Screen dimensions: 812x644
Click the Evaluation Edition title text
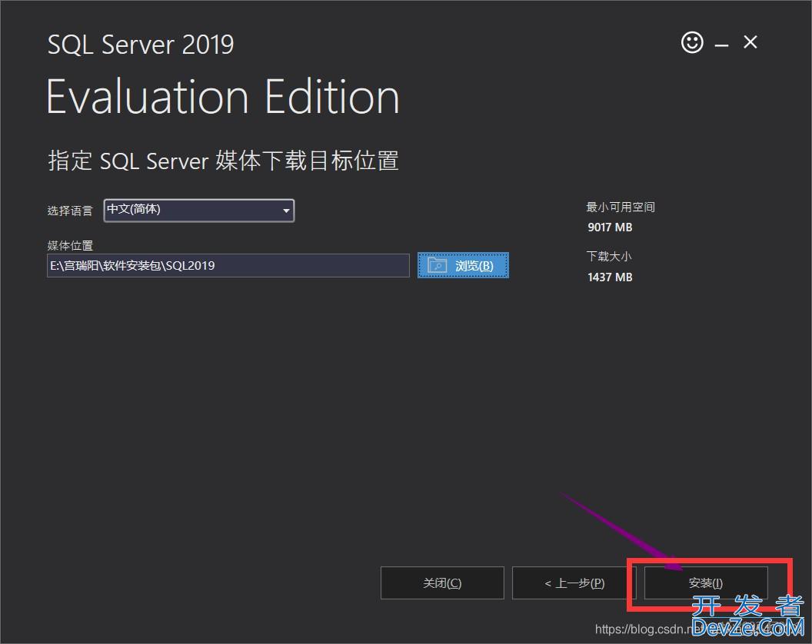(223, 97)
